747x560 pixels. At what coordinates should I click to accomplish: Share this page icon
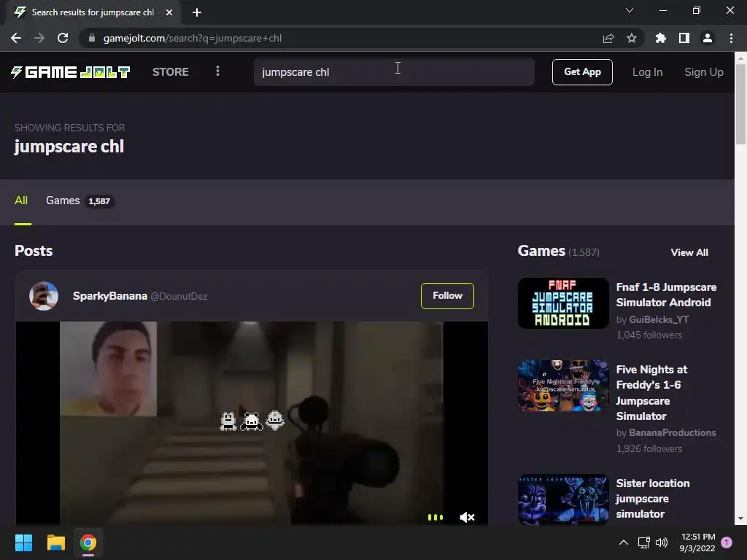tap(608, 38)
